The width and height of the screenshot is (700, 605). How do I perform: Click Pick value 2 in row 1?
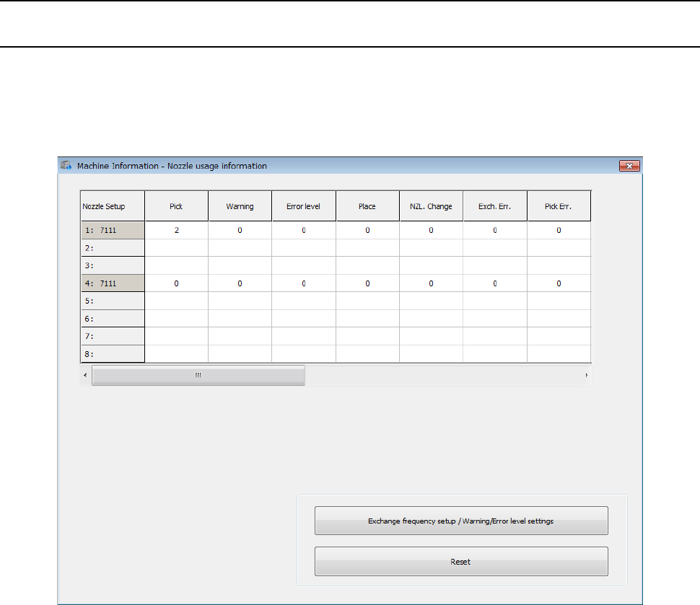pyautogui.click(x=176, y=230)
